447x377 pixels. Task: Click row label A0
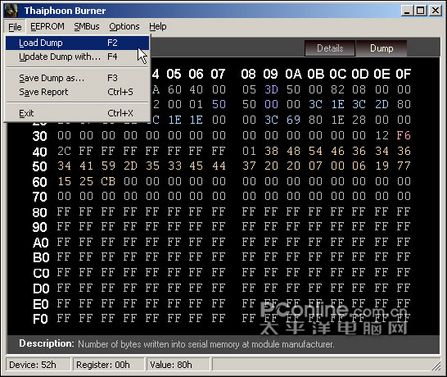click(x=41, y=243)
